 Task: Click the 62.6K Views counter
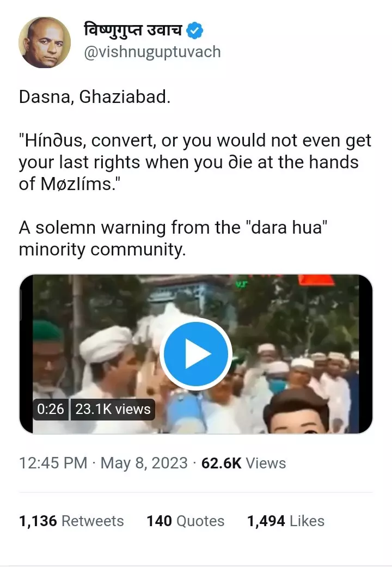click(243, 463)
